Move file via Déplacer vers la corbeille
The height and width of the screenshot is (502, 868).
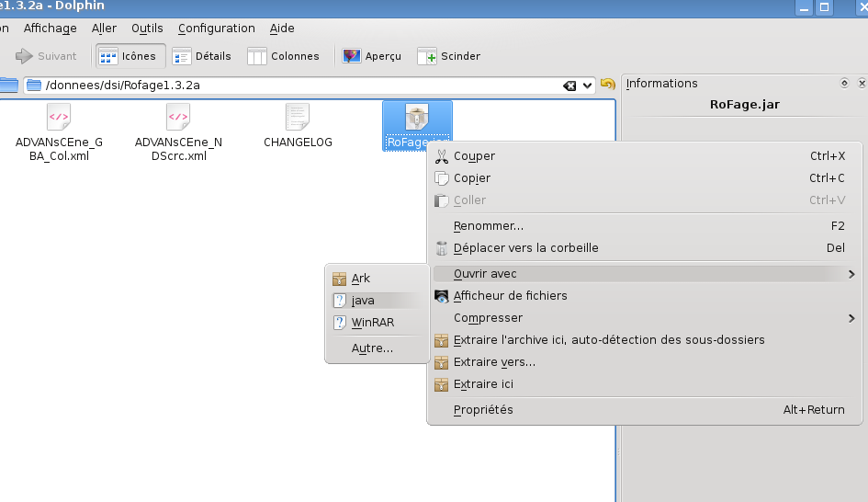pyautogui.click(x=525, y=248)
